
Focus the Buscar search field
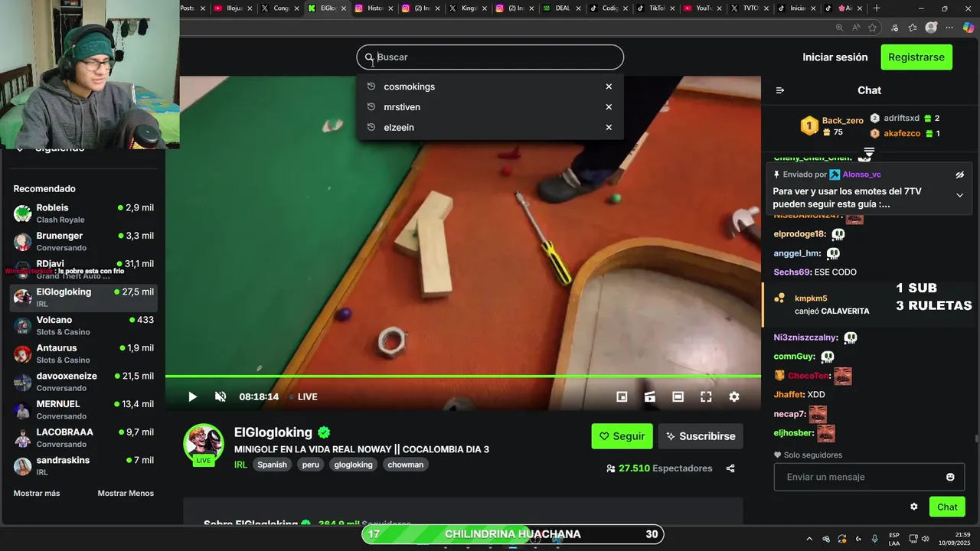490,57
